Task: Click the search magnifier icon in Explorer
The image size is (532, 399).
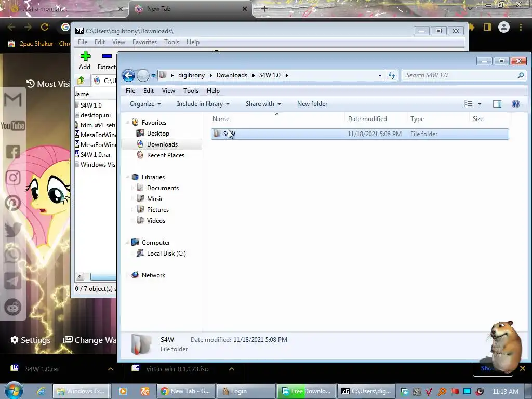Action: pyautogui.click(x=521, y=75)
